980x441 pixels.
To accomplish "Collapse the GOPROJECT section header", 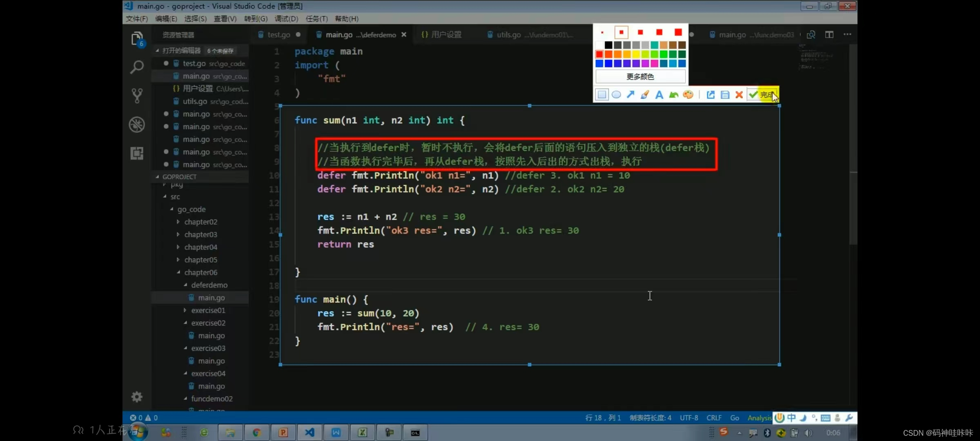I will point(200,177).
